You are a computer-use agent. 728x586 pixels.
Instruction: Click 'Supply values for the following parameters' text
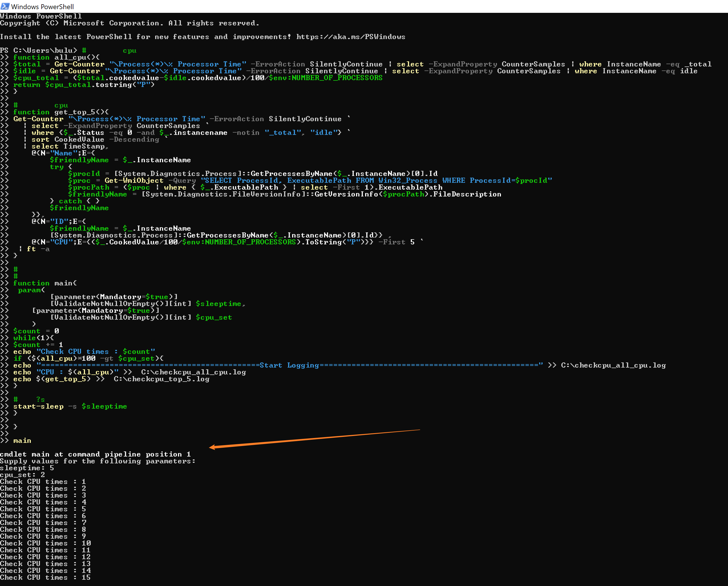point(97,461)
